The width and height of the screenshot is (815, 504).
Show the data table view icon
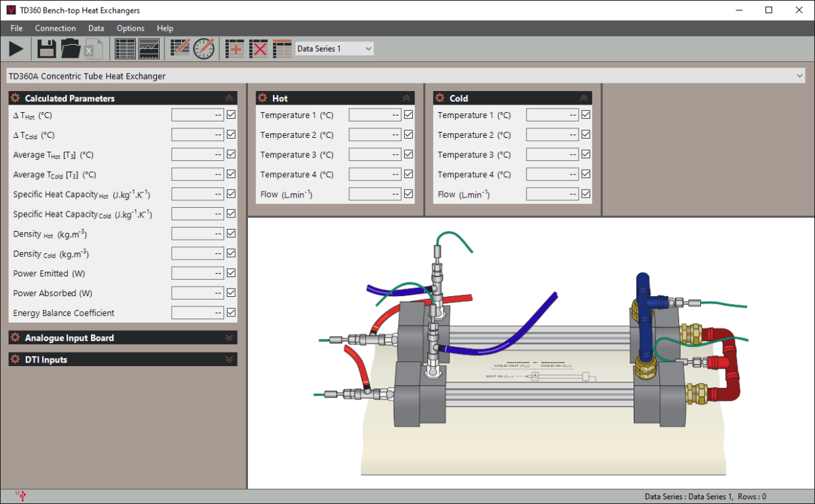tap(125, 48)
